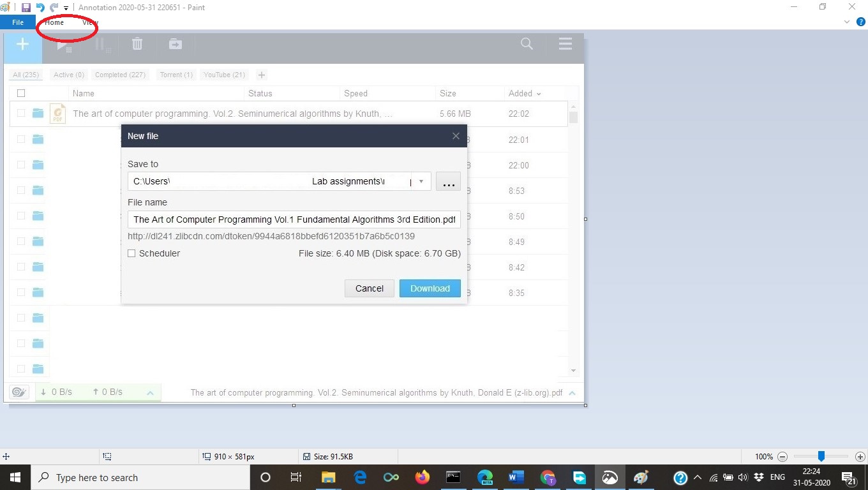868x490 pixels.
Task: Tick the checkbox of the 8:42 row
Action: tap(21, 266)
